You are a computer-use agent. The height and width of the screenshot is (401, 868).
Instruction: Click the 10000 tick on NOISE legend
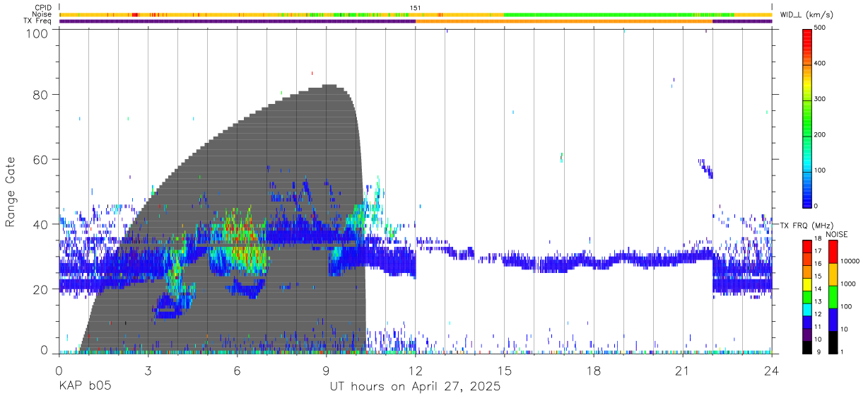[849, 261]
